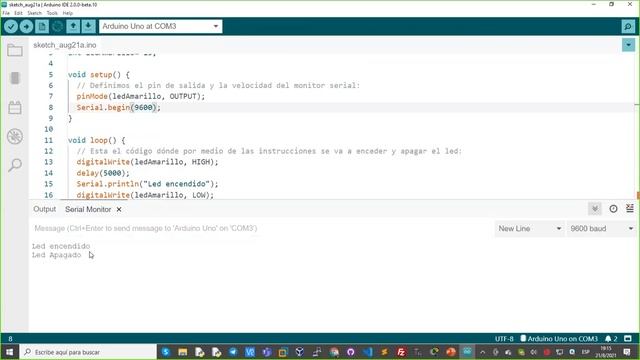Click the void setup() line
Image resolution: width=640 pixels, height=360 pixels.
(99, 75)
